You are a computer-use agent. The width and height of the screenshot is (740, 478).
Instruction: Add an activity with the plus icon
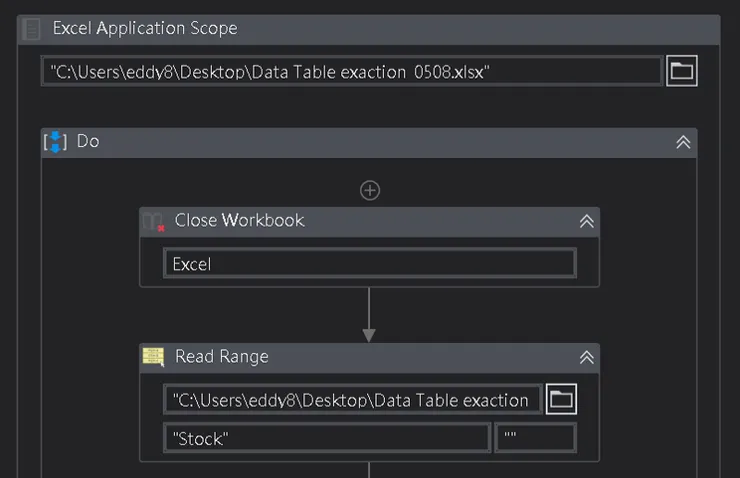[x=370, y=190]
